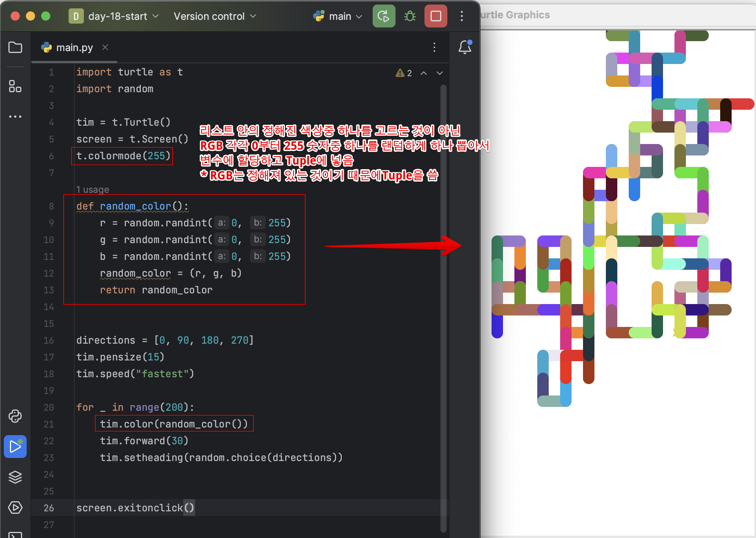Click 'return random_color' on line 13
Viewport: 756px width, 538px height.
click(x=156, y=290)
